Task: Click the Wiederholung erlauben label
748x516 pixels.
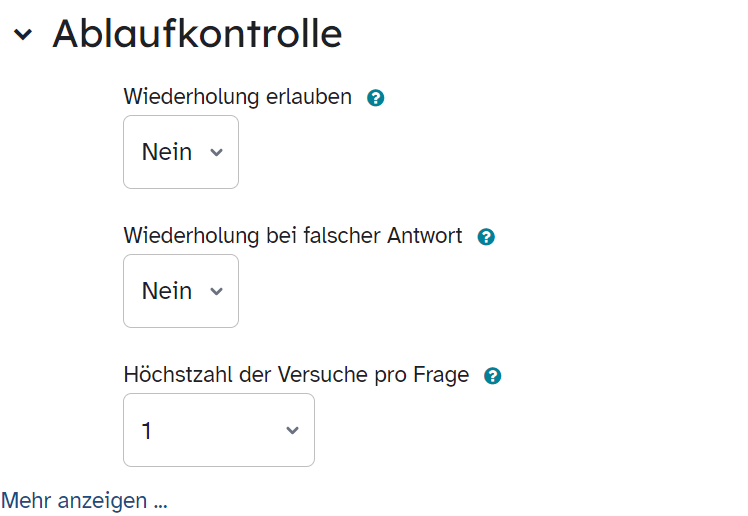Action: [238, 97]
